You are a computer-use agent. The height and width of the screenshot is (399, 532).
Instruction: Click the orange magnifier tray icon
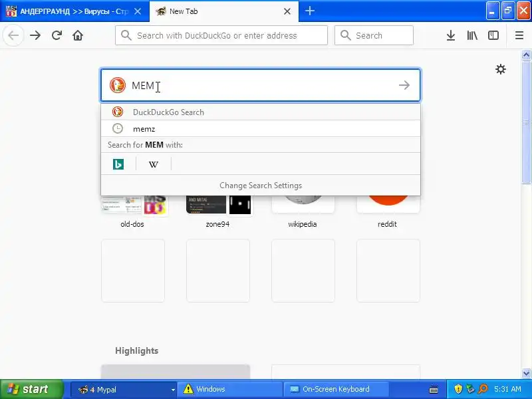483,389
